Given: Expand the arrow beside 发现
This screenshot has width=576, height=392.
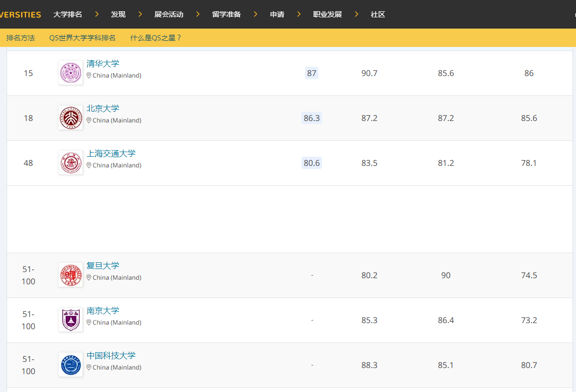Looking at the screenshot, I should pos(140,14).
